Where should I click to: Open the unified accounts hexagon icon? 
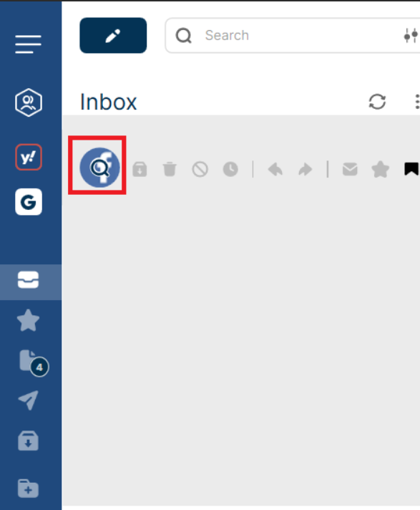(x=29, y=102)
